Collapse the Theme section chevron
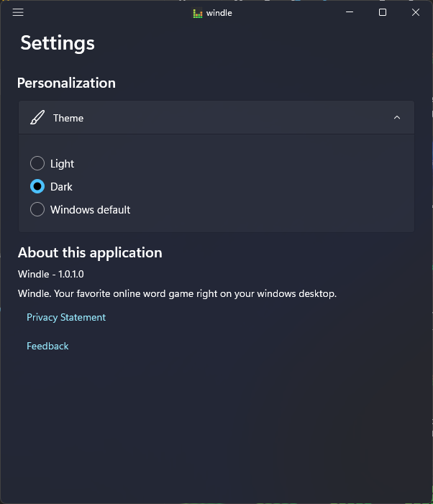The width and height of the screenshot is (433, 504). click(397, 118)
